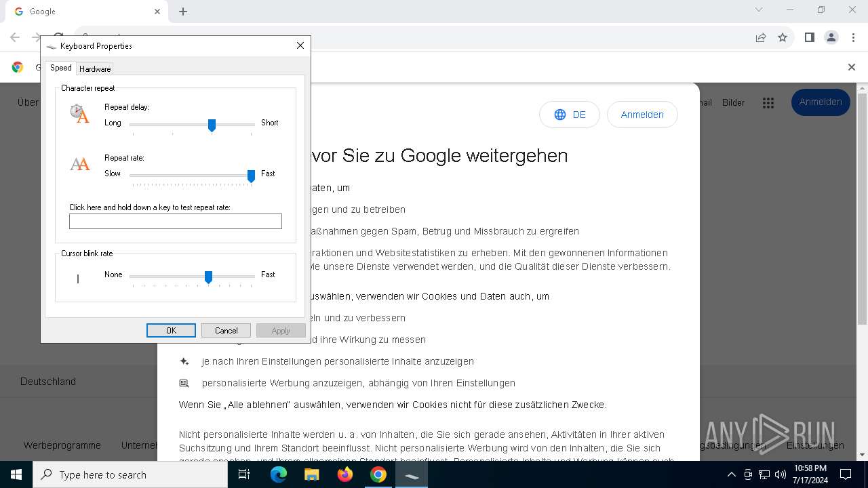Open Chrome profile avatar icon
Screen dimensions: 868x488
831,37
